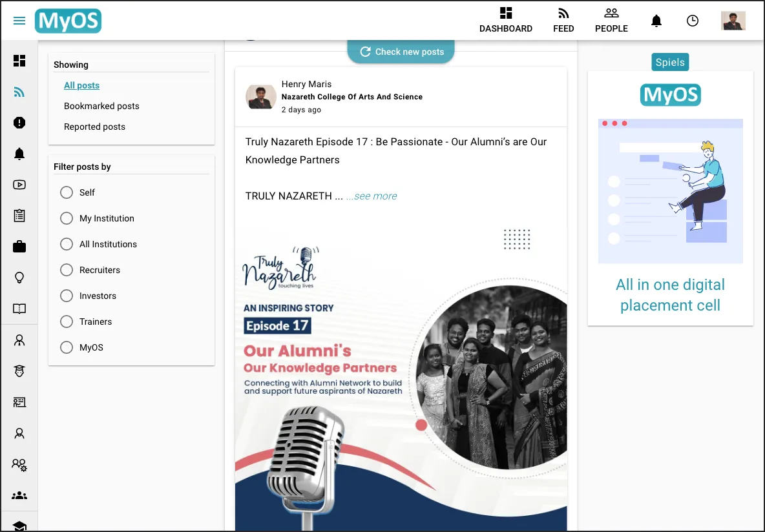765x532 pixels.
Task: Select the Investors filter
Action: (67, 296)
